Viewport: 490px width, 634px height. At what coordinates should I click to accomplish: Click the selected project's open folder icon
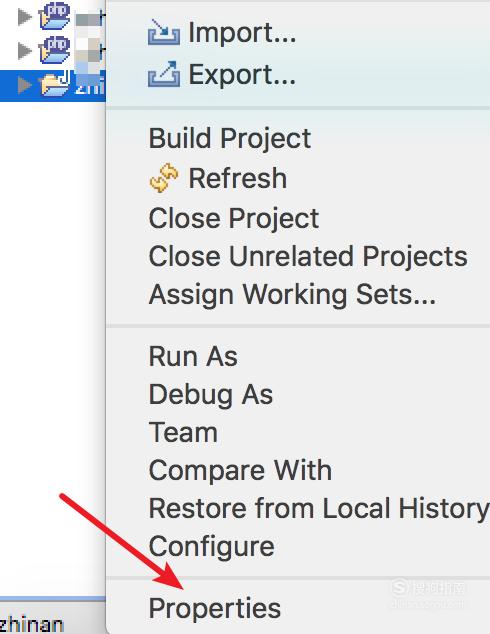(55, 84)
